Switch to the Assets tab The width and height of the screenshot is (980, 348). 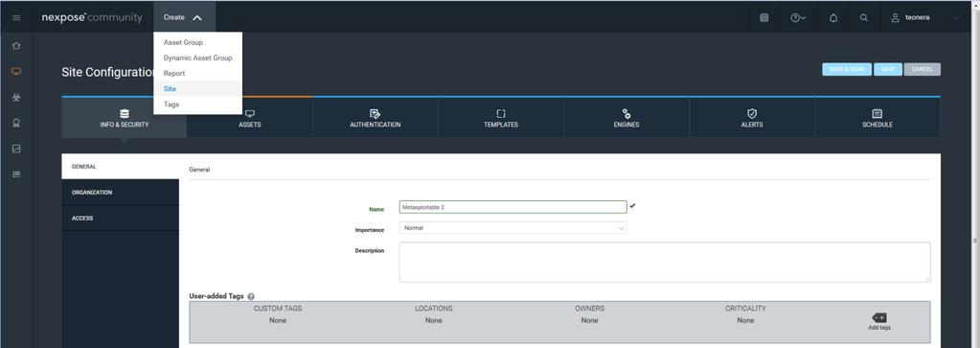(x=249, y=118)
